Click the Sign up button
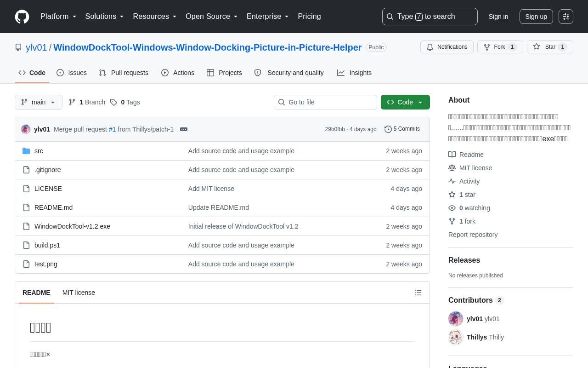 click(536, 17)
